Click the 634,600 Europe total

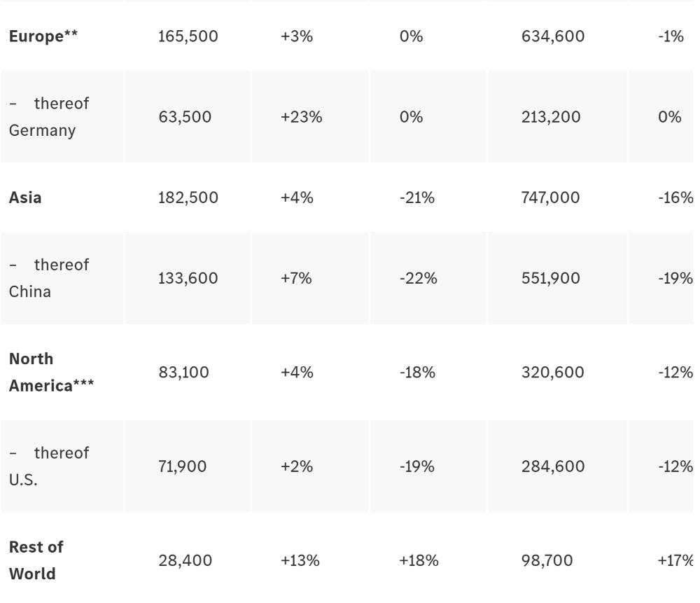tap(553, 36)
